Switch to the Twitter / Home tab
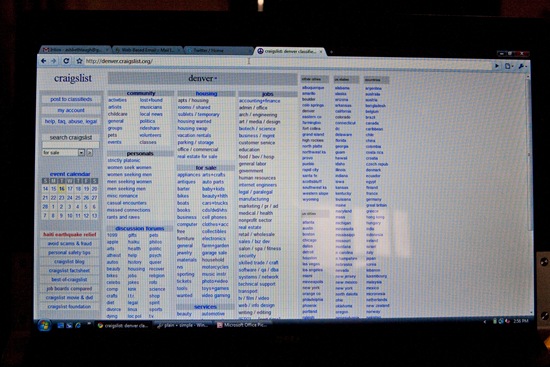This screenshot has width=550, height=367. pos(218,51)
